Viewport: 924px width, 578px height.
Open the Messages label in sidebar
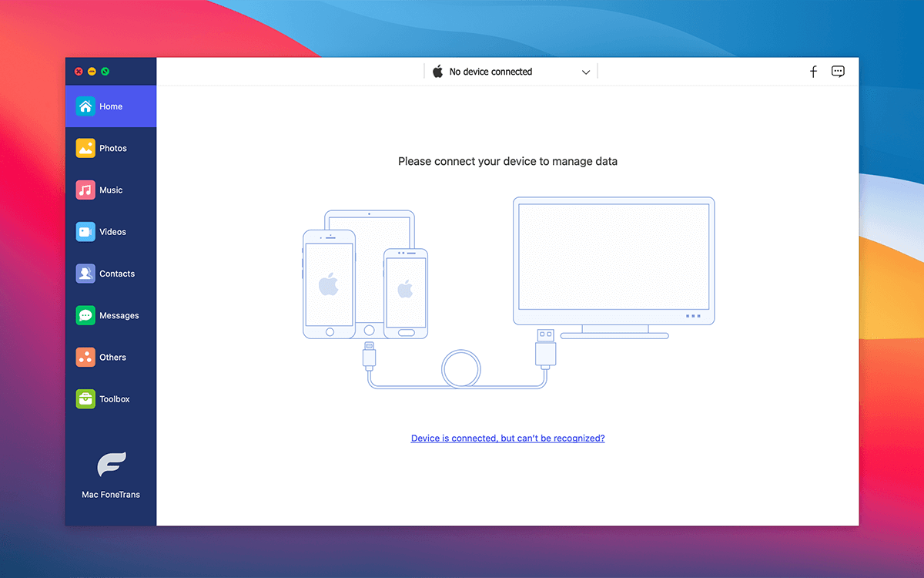point(119,315)
